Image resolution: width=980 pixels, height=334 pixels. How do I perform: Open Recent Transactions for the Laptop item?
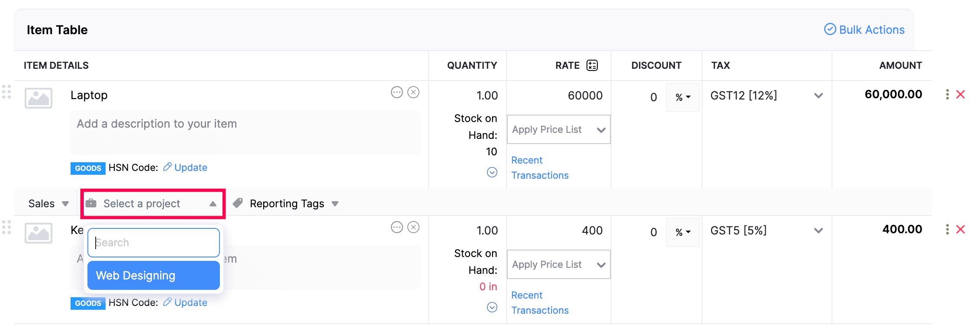click(x=540, y=167)
